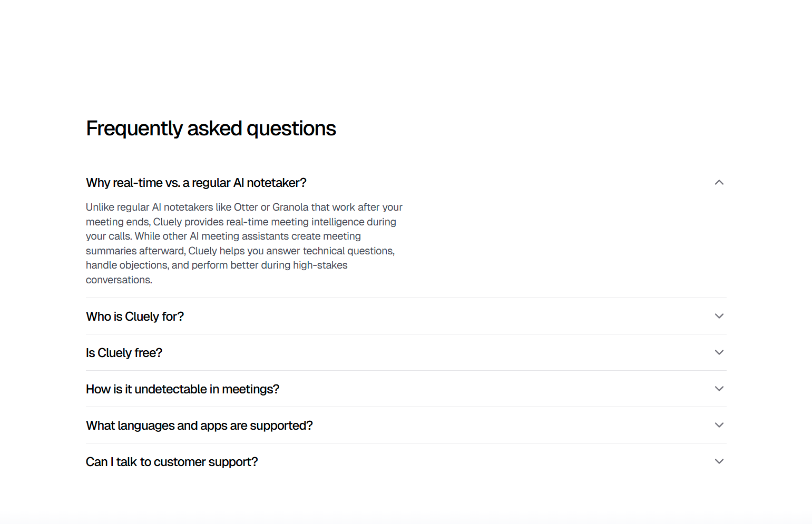The image size is (812, 524).
Task: Toggle "Can I talk to customer support?" open
Action: [172, 461]
